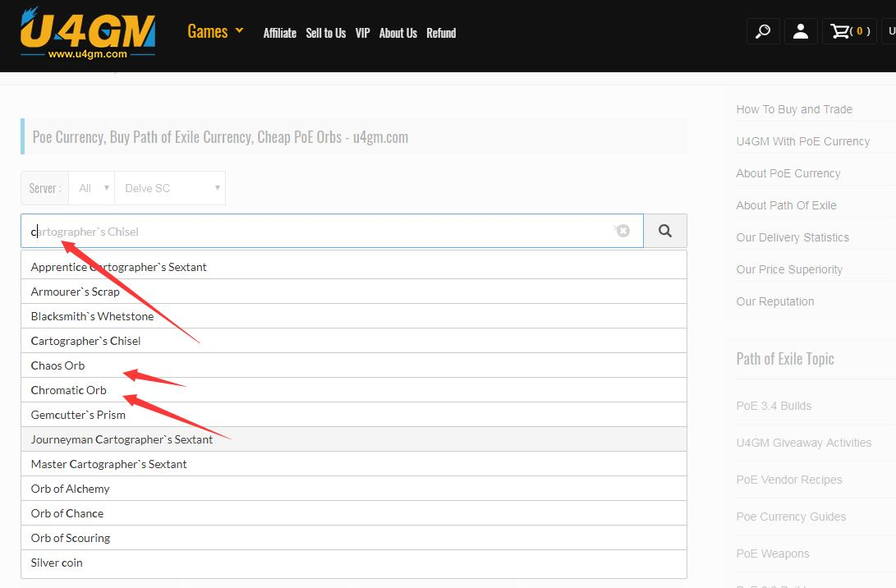Select 'Apprentice Cartographer`s Sextant' suggestion
The image size is (896, 588).
pyautogui.click(x=354, y=267)
